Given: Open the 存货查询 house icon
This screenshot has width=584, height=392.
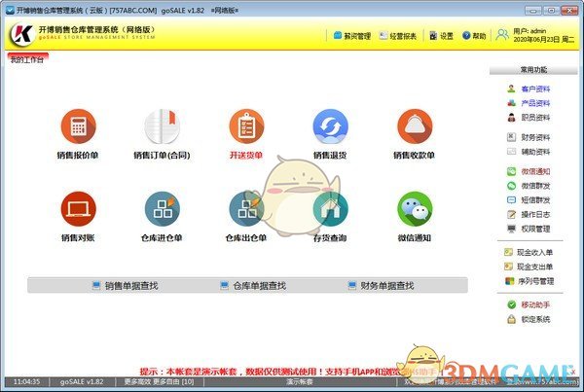Looking at the screenshot, I should click(x=330, y=209).
